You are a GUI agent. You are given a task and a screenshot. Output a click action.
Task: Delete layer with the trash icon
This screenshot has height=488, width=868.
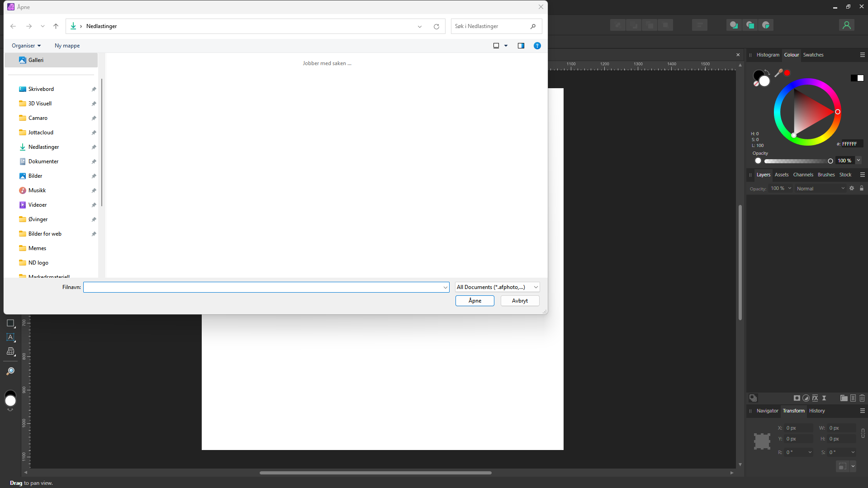point(862,398)
